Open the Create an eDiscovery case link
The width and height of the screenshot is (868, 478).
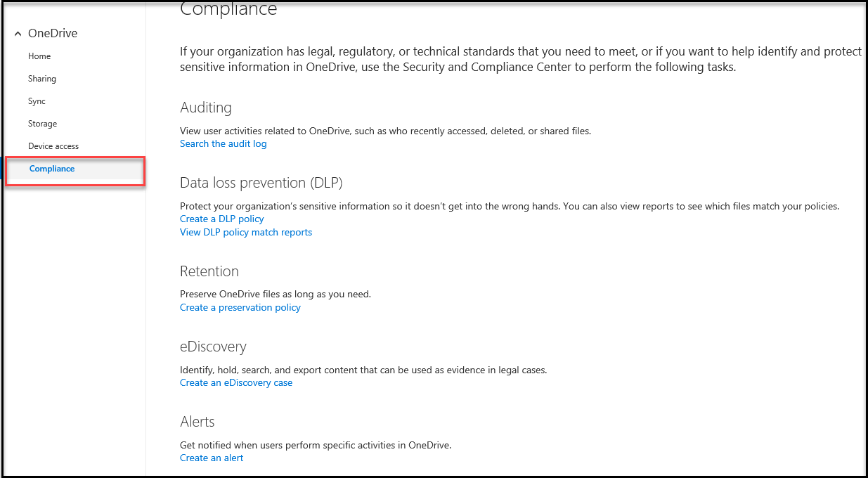[236, 383]
